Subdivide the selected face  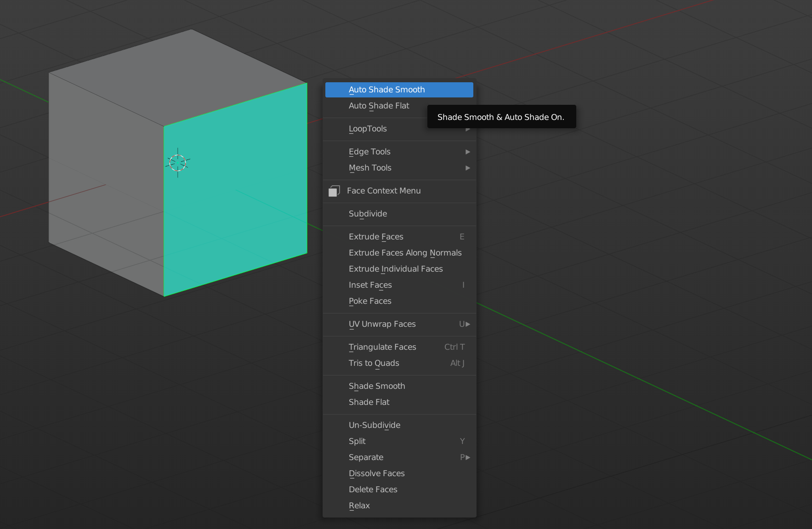[399, 214]
